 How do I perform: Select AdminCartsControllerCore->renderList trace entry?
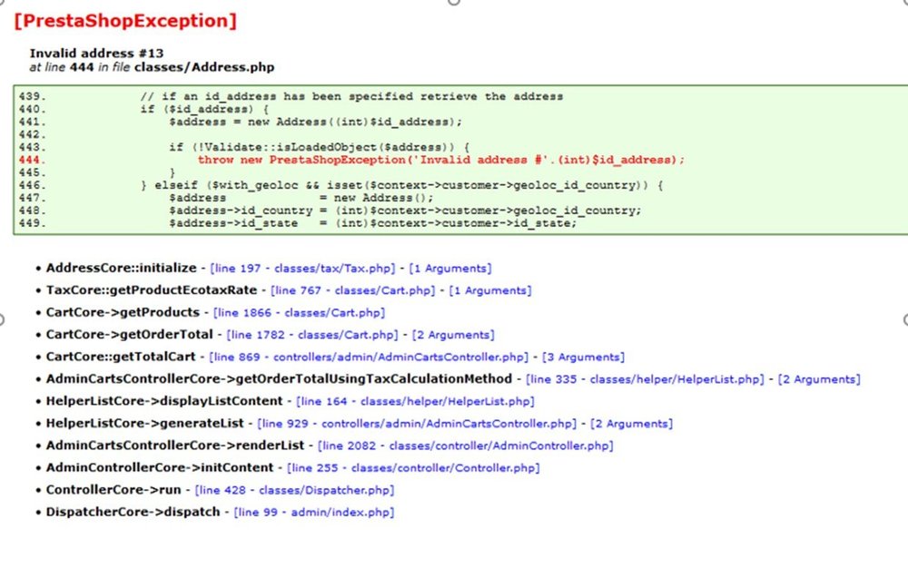point(175,445)
